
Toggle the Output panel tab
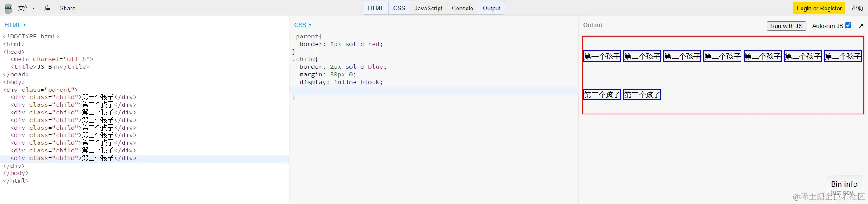pos(491,8)
